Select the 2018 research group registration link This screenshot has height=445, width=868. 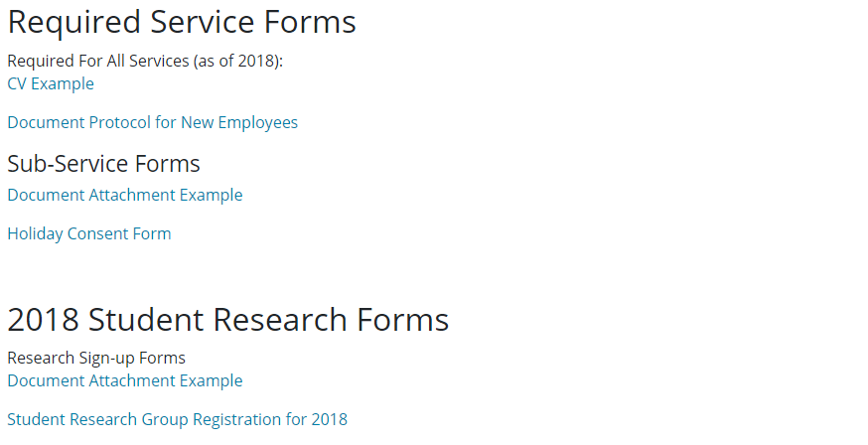point(177,420)
